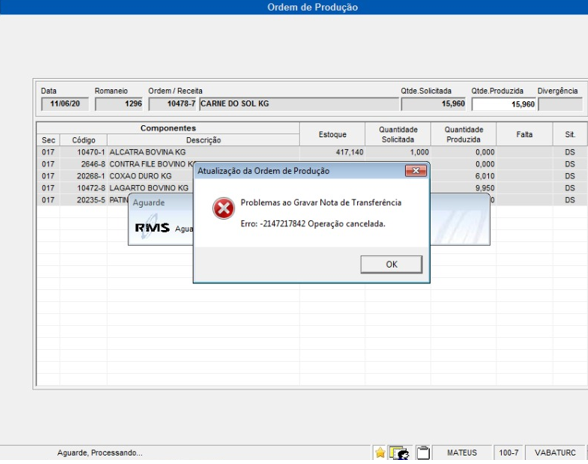This screenshot has height=464, width=588.
Task: Click Sec 017 in the ALCATRA row
Action: click(x=48, y=152)
